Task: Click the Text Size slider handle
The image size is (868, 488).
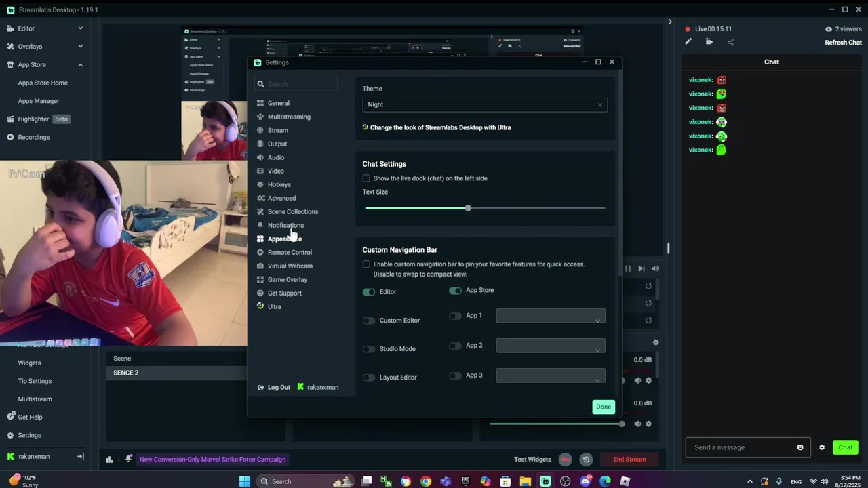Action: (468, 208)
